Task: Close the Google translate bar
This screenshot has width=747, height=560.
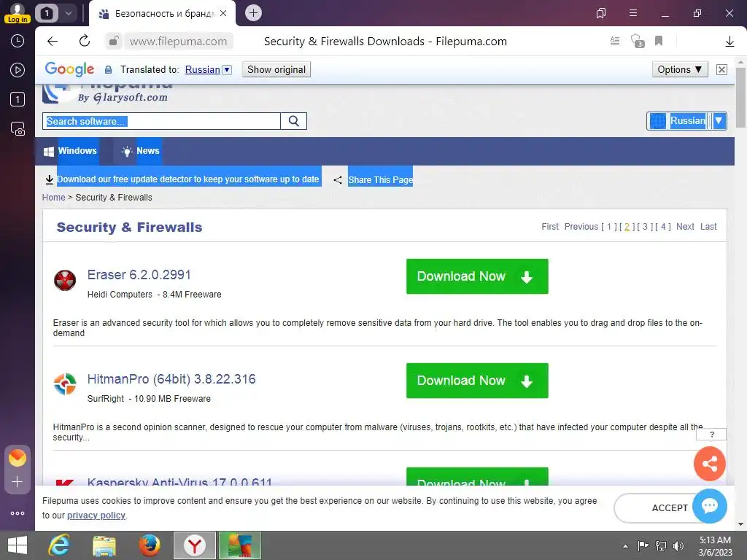Action: coord(721,69)
